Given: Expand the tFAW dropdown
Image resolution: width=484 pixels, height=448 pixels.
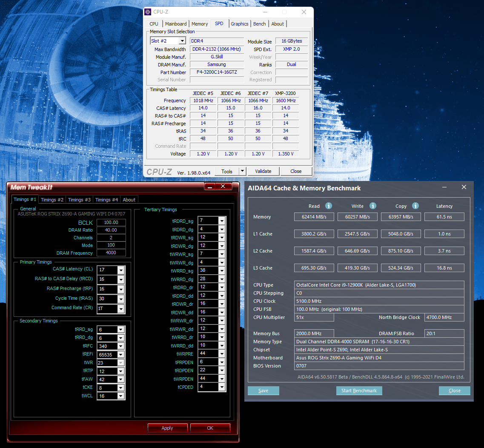Looking at the screenshot, I should [x=121, y=379].
